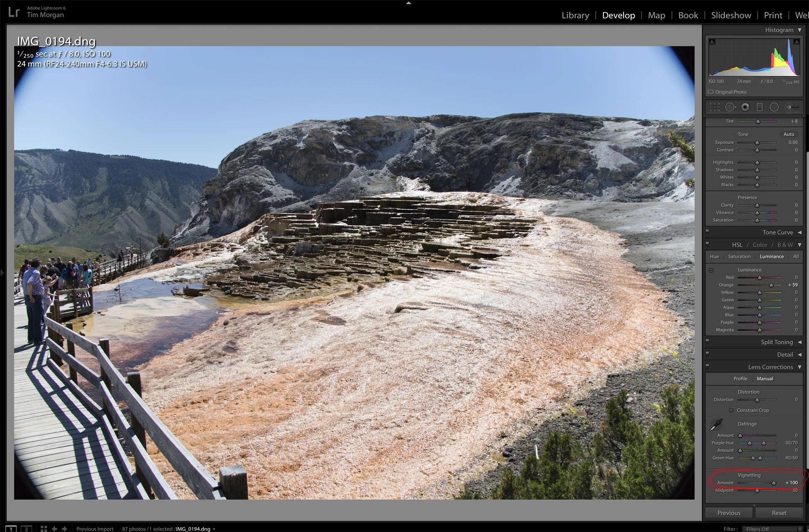Open the IMG_0194.dng filmstrip source dropdown

tap(214, 529)
